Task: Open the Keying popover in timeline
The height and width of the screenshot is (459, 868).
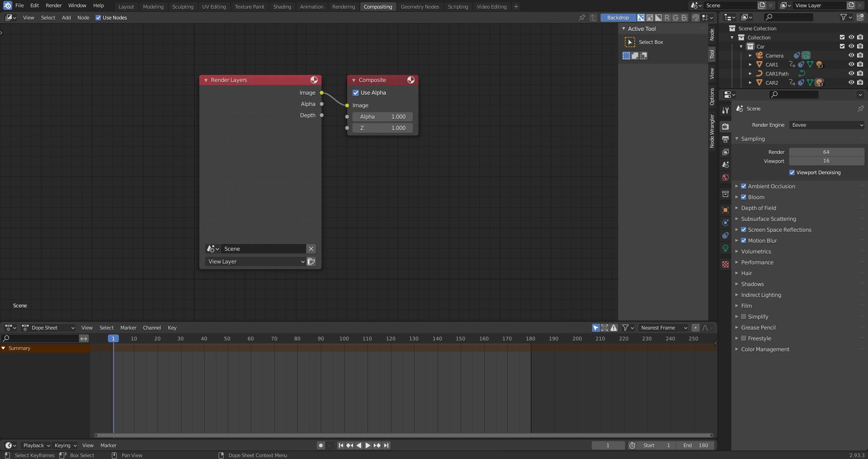Action: pos(65,445)
